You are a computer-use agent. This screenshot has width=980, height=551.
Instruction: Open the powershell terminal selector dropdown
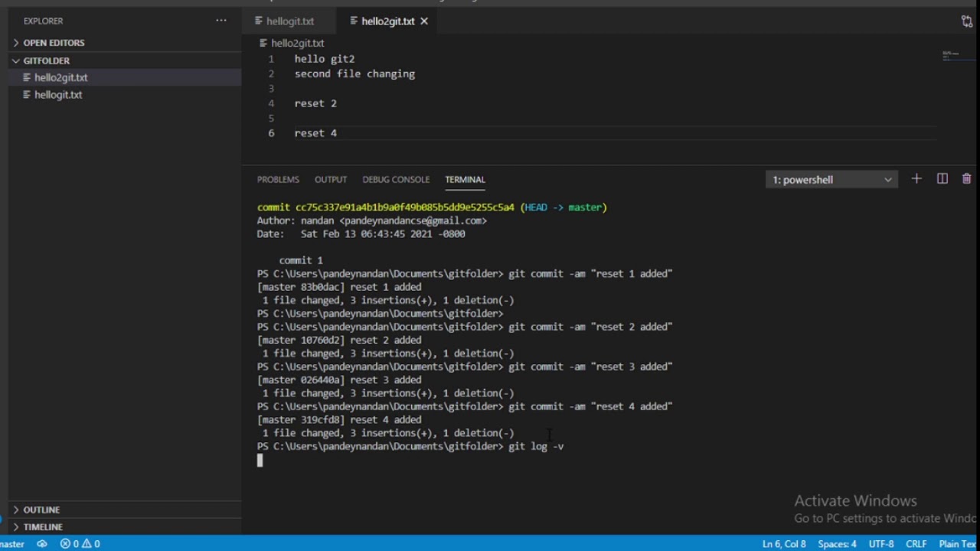[x=831, y=180]
